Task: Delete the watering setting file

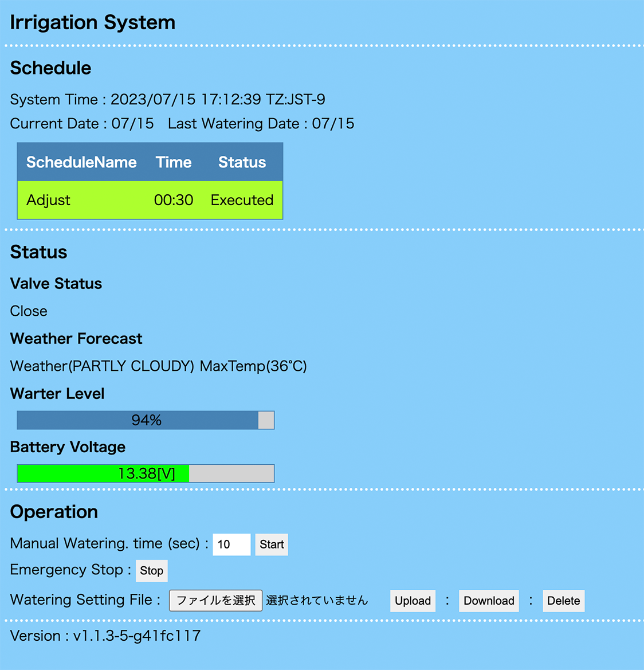Action: 563,601
